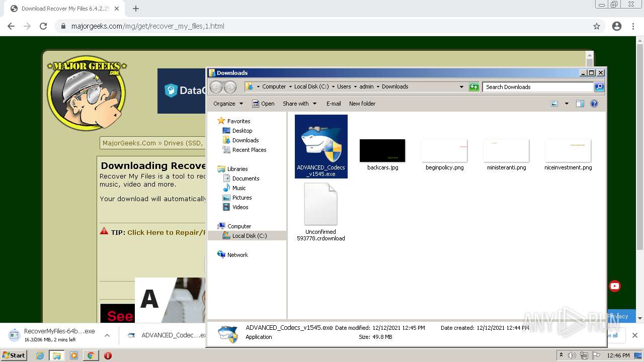644x362 pixels.
Task: Show hidden tray icons arrow
Action: (561, 355)
